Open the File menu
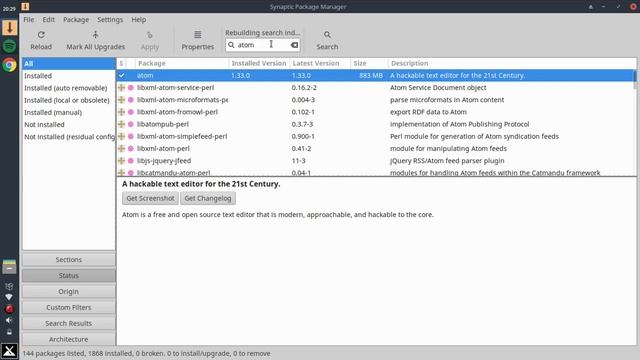This screenshot has height=360, width=640. coord(29,20)
